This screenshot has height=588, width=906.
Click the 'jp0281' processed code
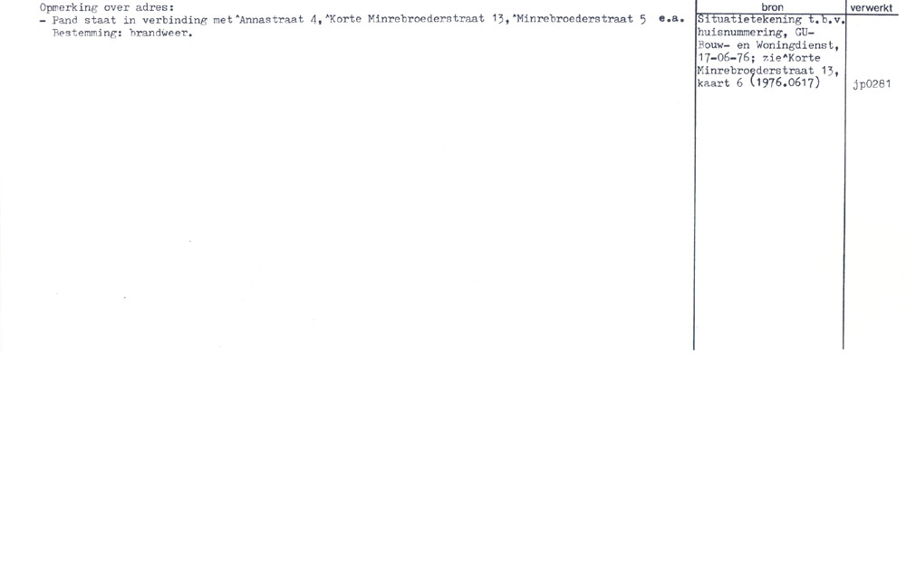pos(872,84)
